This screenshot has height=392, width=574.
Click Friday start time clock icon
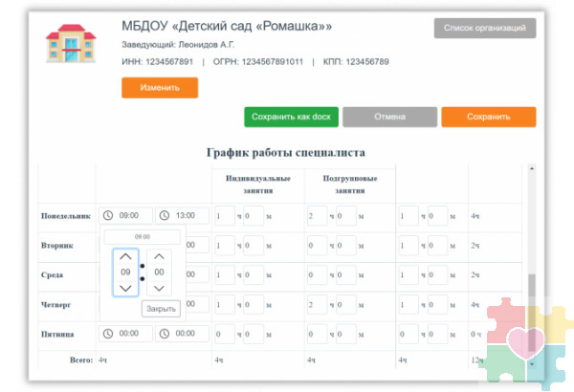click(107, 334)
